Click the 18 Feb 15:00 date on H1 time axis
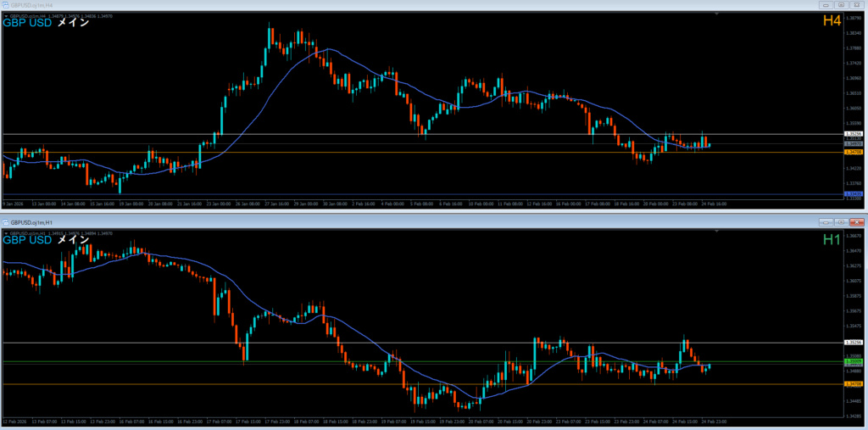 click(x=336, y=422)
